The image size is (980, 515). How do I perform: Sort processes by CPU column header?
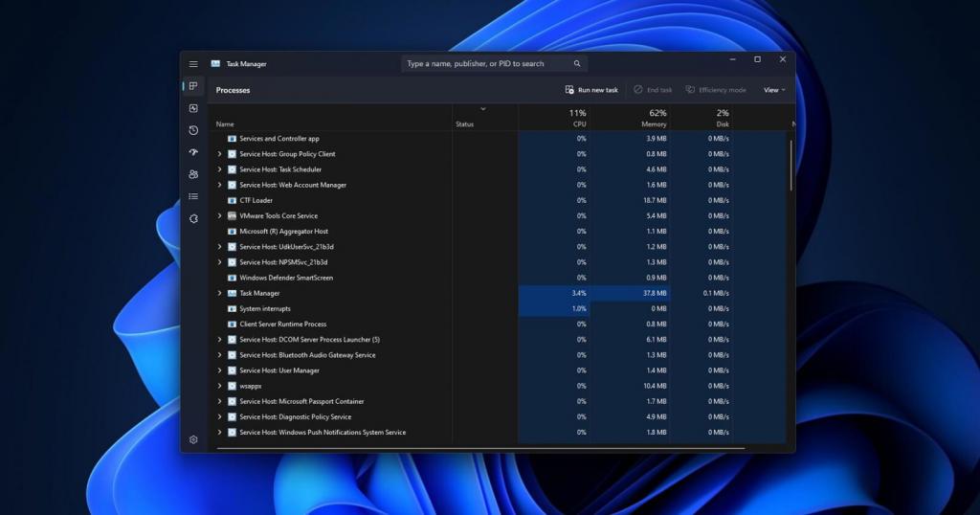coord(577,118)
